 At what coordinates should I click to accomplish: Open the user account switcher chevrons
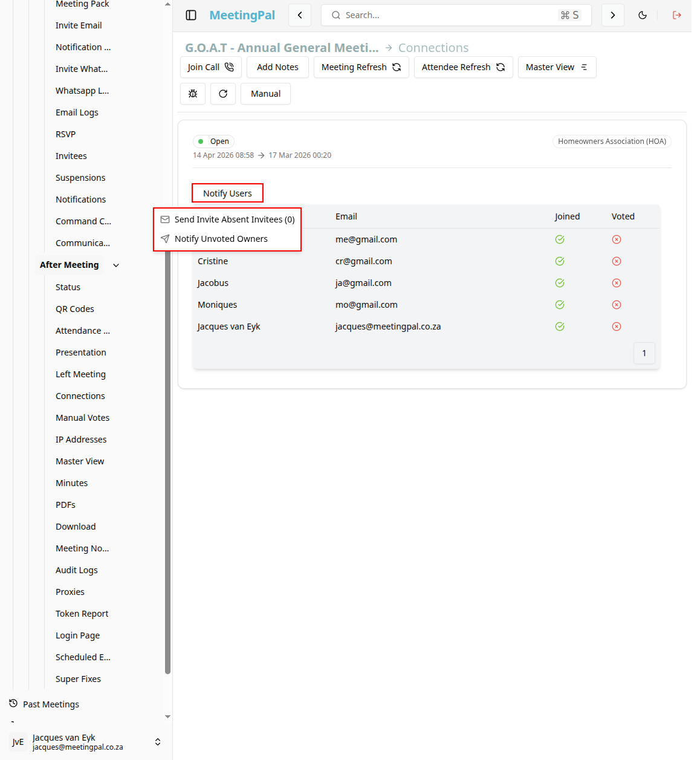coord(158,742)
